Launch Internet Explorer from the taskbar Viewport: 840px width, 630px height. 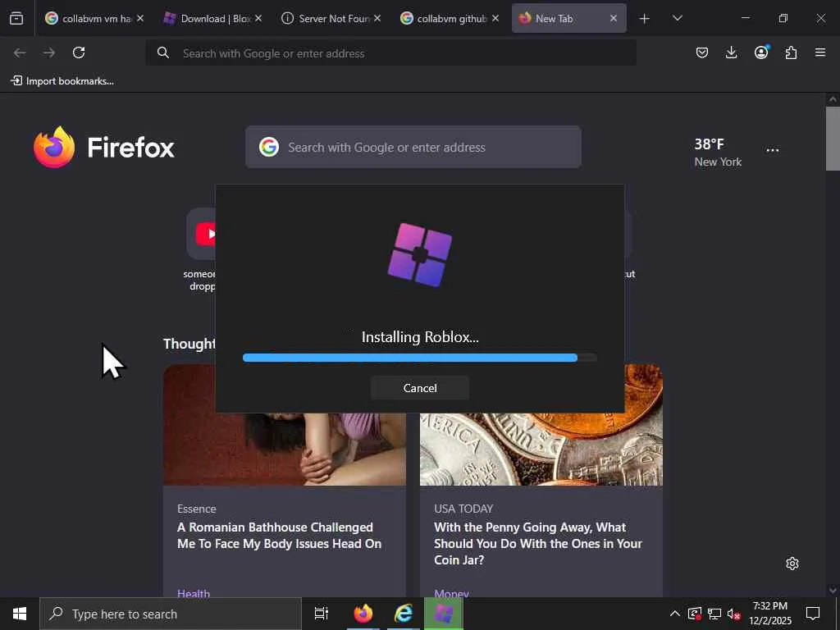[x=403, y=614]
